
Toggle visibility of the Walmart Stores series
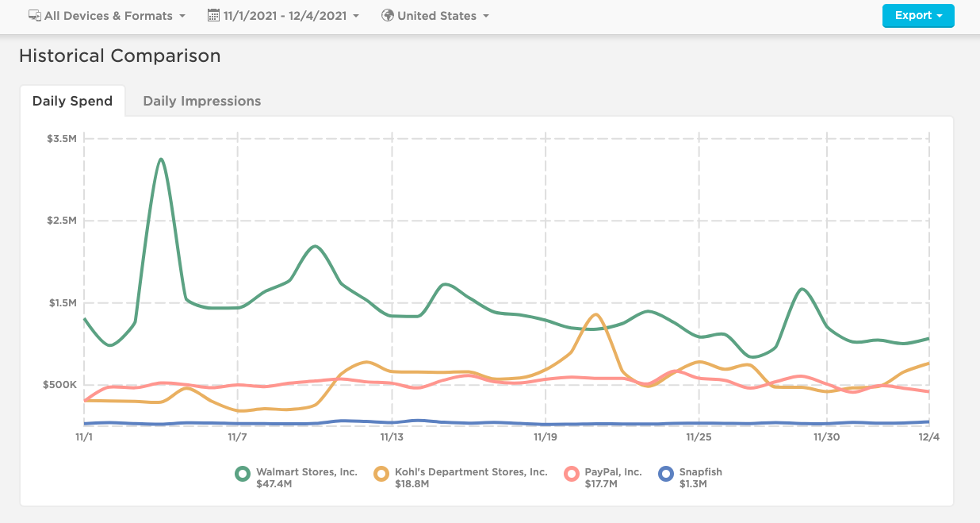pos(297,472)
